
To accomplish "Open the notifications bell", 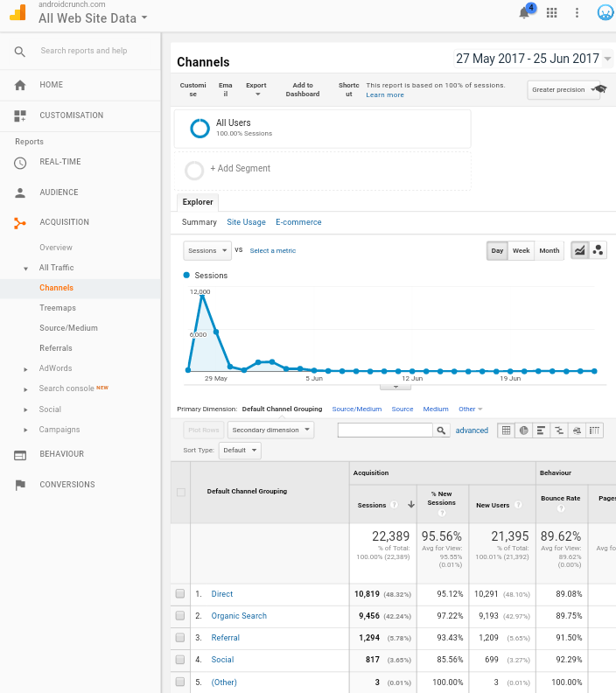I will click(524, 13).
